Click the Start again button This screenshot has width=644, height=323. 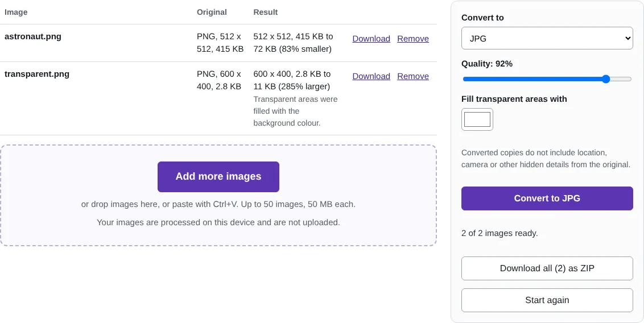547,300
